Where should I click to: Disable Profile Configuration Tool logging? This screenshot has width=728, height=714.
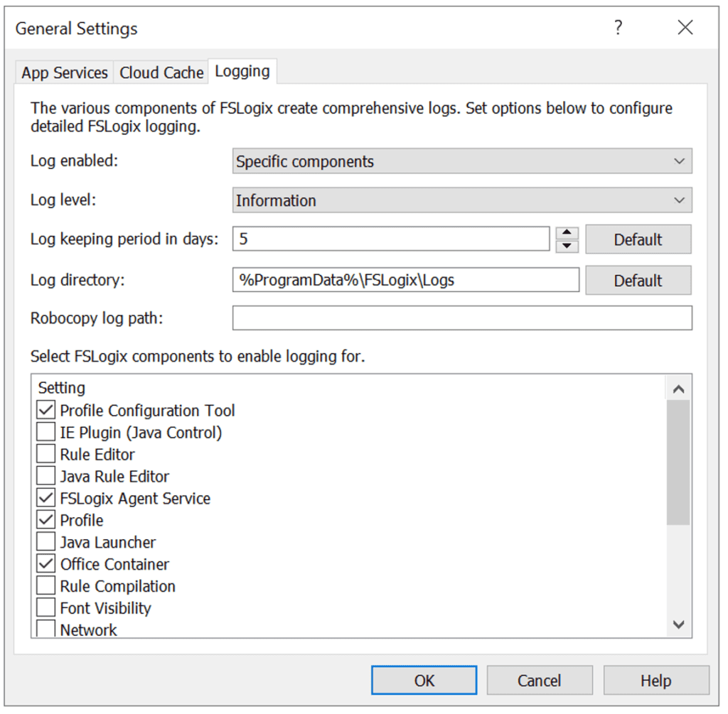pyautogui.click(x=45, y=410)
